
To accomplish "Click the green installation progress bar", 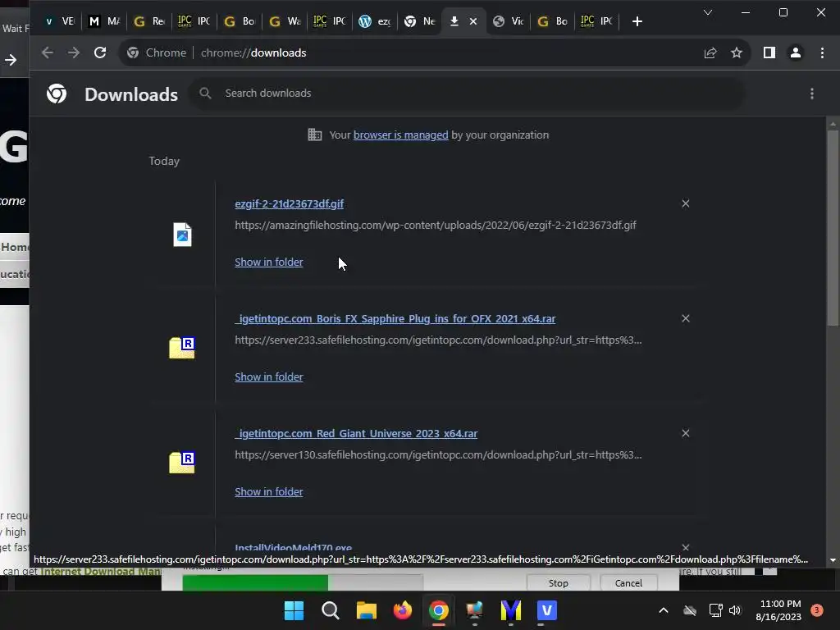I will pyautogui.click(x=255, y=583).
